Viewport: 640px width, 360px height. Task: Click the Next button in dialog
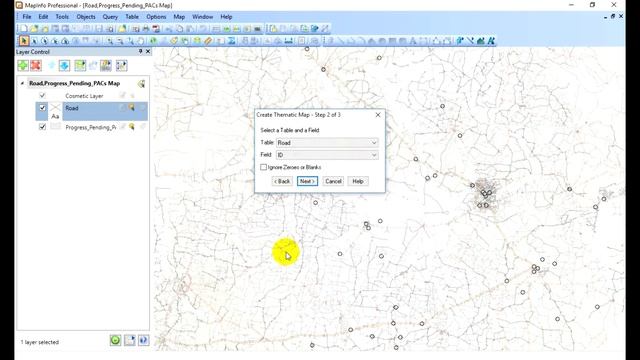coord(307,181)
